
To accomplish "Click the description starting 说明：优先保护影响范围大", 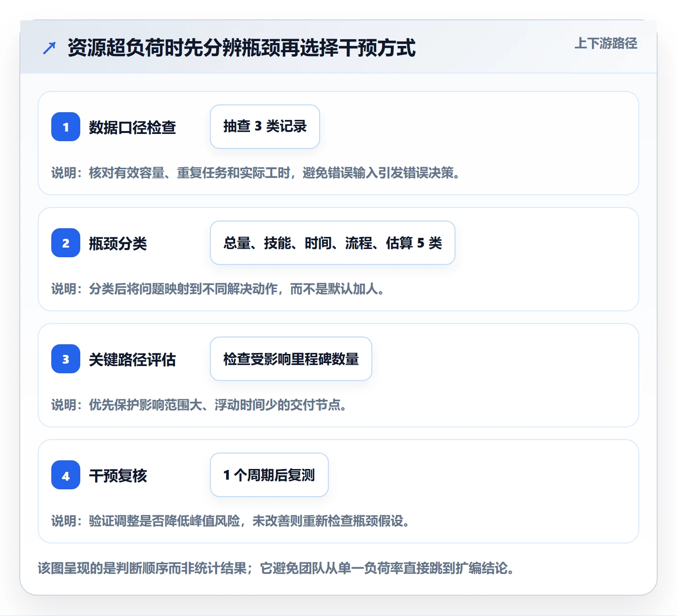I will (x=199, y=405).
